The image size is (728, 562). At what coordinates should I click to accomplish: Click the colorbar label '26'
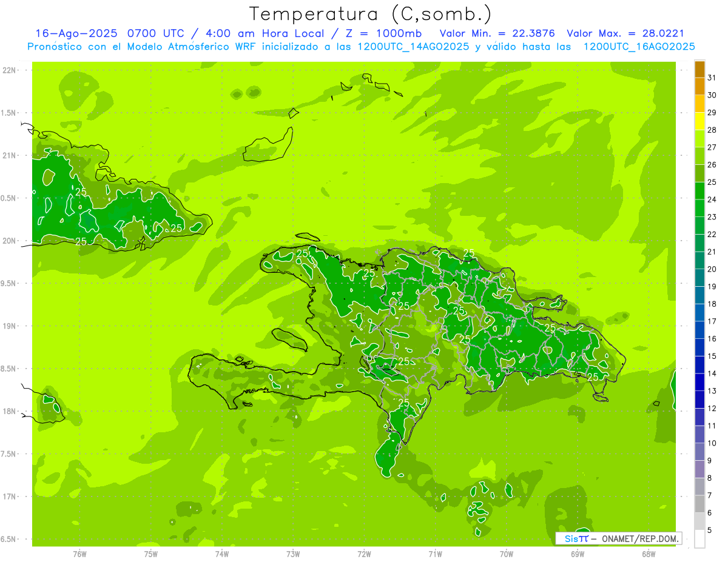[712, 165]
